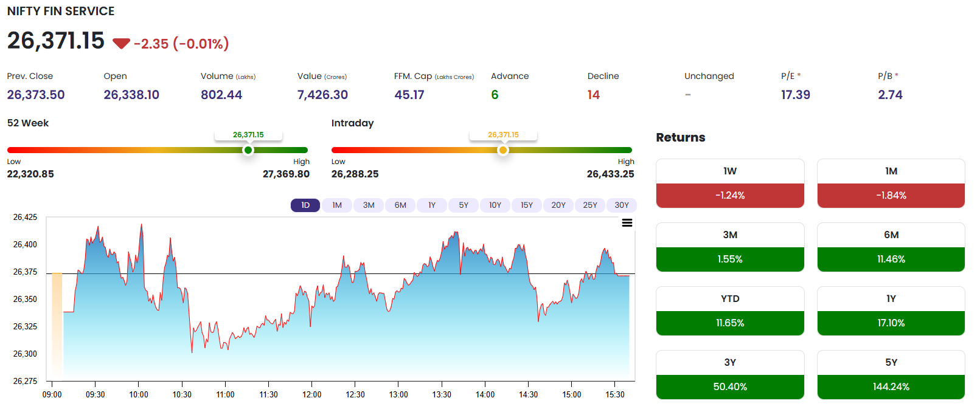Click the P/B value 2.74

(890, 95)
